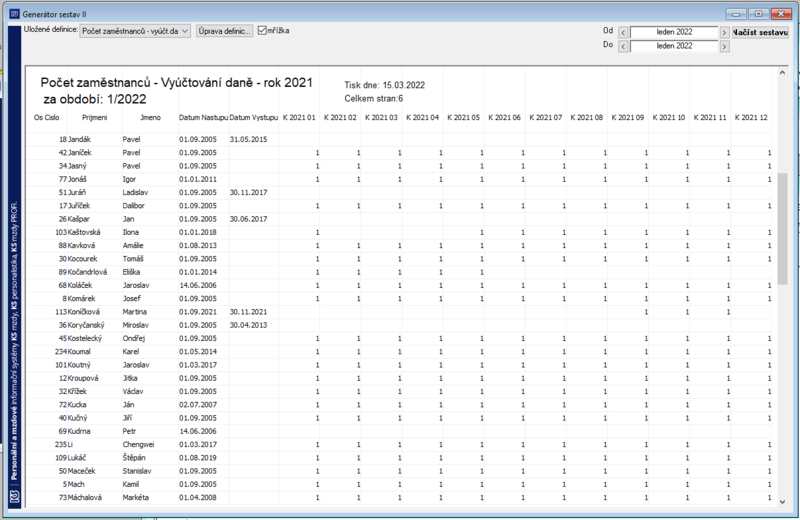Click the Generátor sestav II title icon
This screenshot has height=520, width=800.
[x=14, y=14]
